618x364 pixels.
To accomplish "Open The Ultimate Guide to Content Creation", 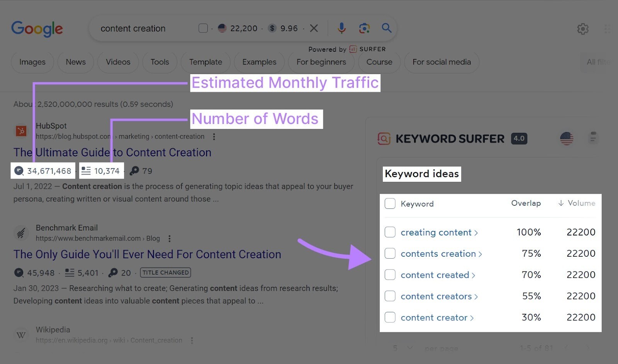I will point(112,152).
